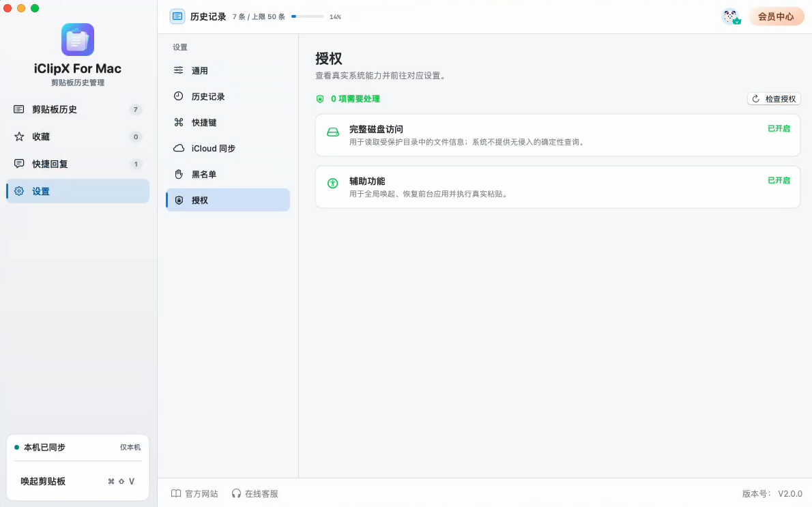The height and width of the screenshot is (507, 812).
Task: Click the disk drive icon in 完整磁盘访问 card
Action: coord(333,132)
